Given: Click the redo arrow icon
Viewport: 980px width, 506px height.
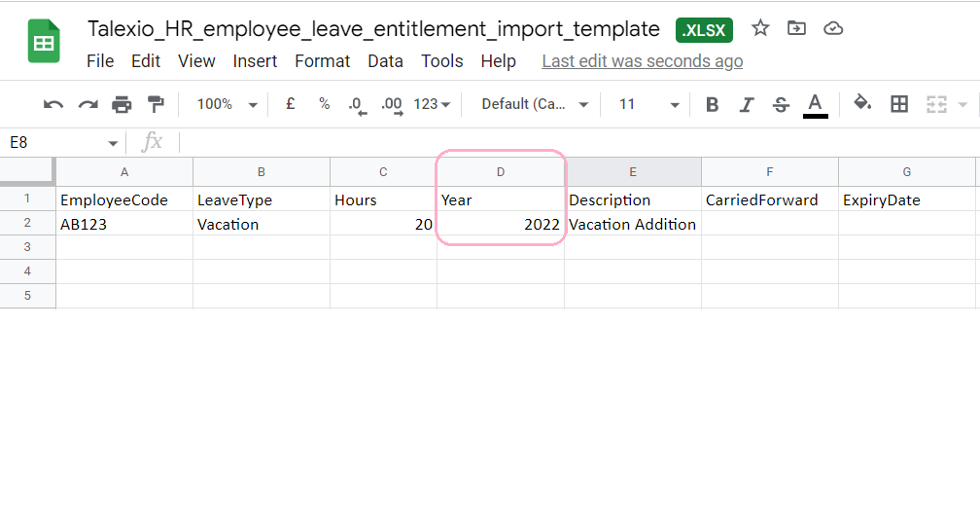Looking at the screenshot, I should (88, 104).
